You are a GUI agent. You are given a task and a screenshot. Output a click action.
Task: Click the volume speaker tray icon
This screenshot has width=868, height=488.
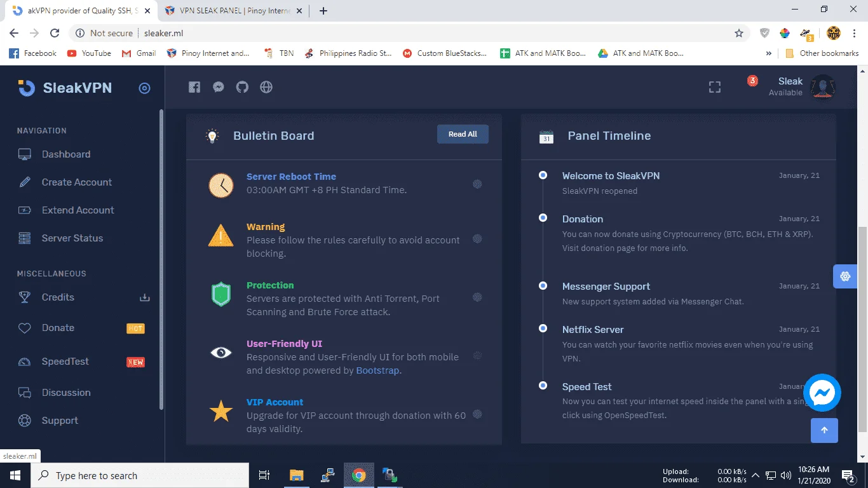point(786,475)
